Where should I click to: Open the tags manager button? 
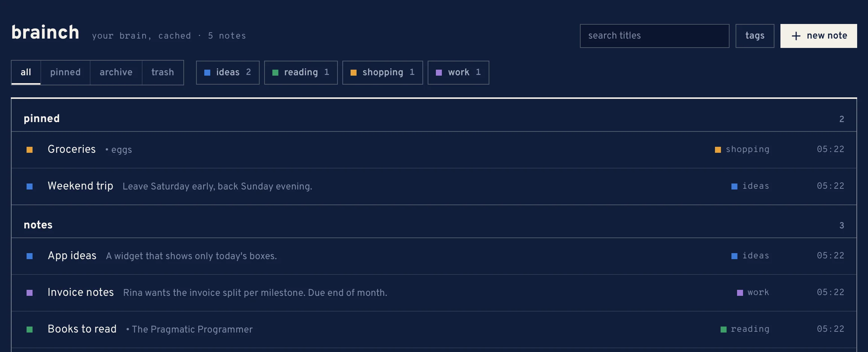tap(755, 36)
